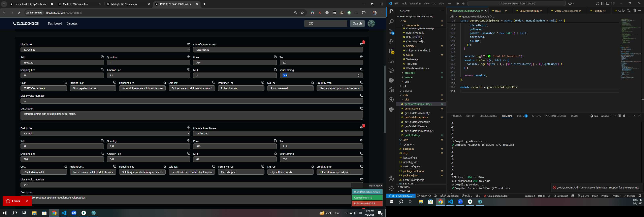644x217 pixels.
Task: Open Accounts icon in VS Code
Action: tap(391, 179)
